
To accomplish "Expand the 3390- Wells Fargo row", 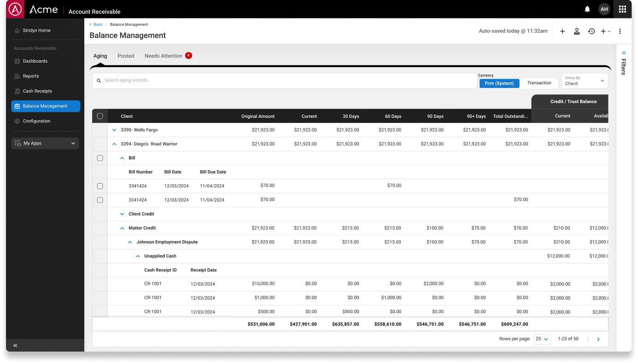I will click(x=114, y=130).
